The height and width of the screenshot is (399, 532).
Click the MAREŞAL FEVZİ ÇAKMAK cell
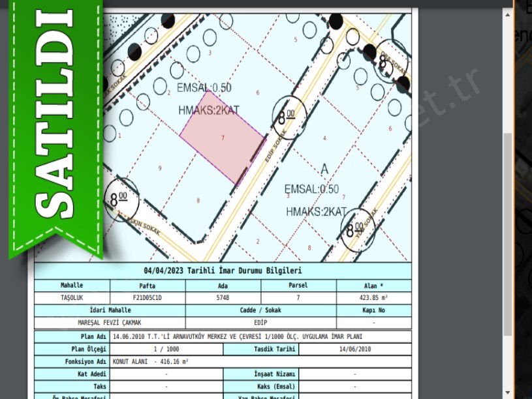tap(110, 323)
